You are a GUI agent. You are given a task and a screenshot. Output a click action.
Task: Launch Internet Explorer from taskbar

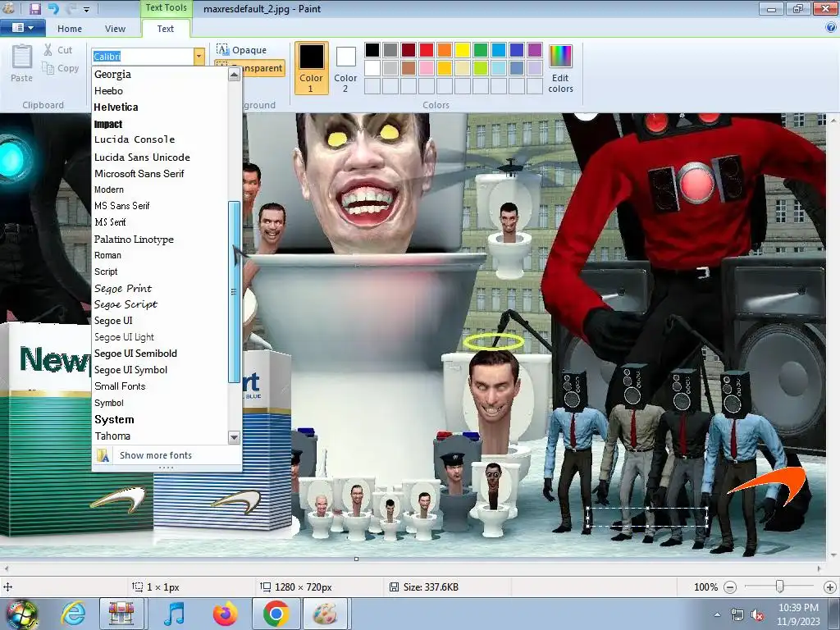[73, 614]
